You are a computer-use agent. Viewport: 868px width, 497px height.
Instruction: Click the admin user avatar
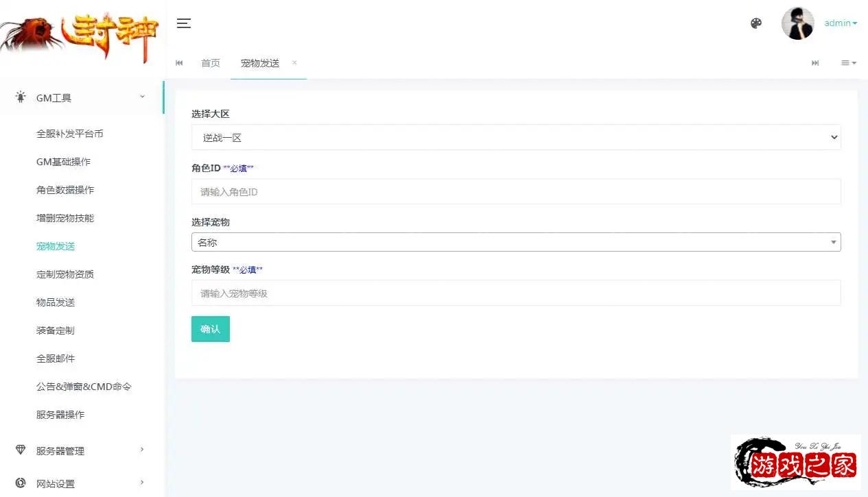click(x=797, y=23)
